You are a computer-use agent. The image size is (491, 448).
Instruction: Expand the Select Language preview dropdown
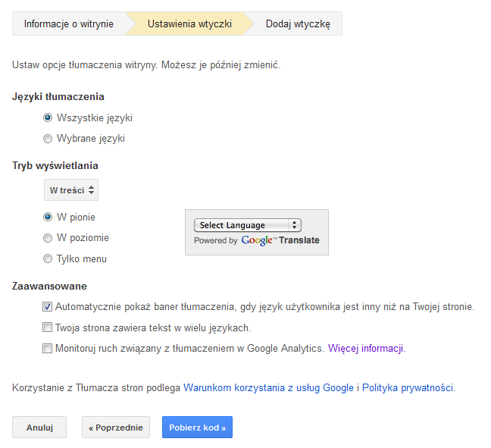247,225
